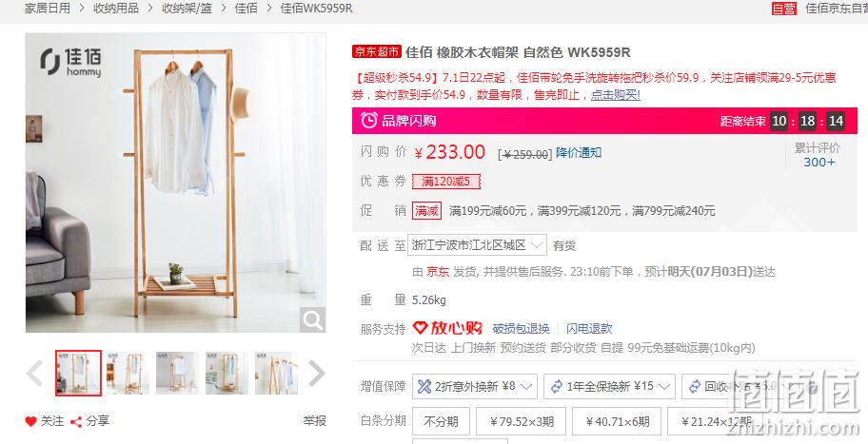Click the 点击购买! link
This screenshot has width=868, height=444.
coord(616,95)
